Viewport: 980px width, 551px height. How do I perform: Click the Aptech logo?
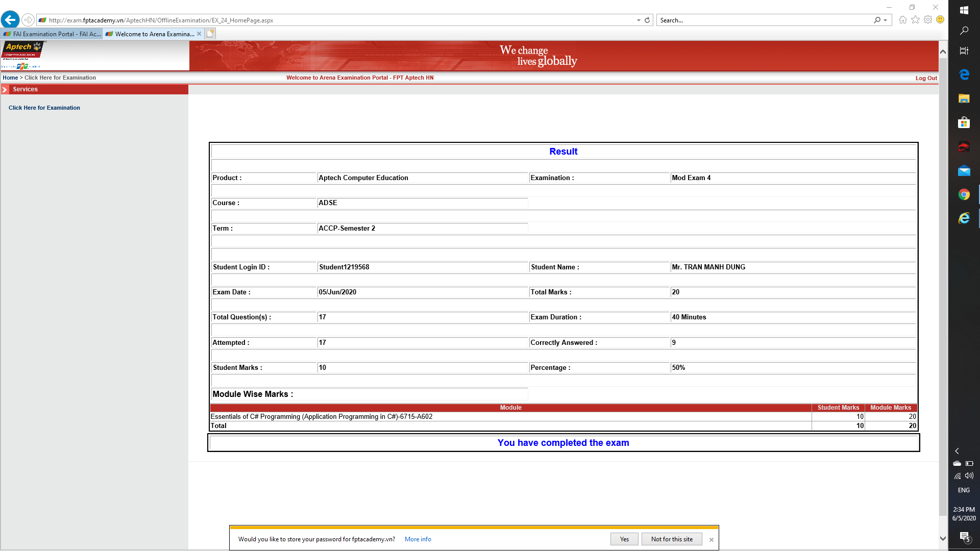[x=23, y=56]
